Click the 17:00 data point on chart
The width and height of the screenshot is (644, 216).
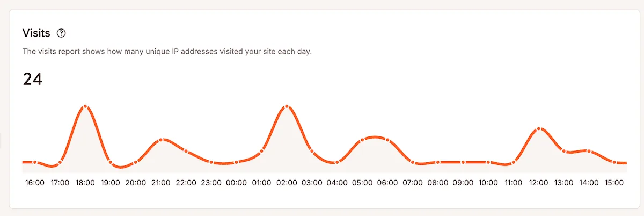click(60, 162)
